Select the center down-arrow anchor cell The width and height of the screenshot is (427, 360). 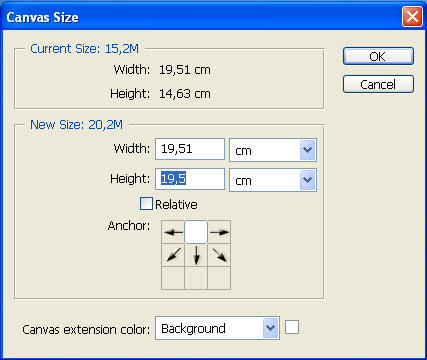point(196,255)
